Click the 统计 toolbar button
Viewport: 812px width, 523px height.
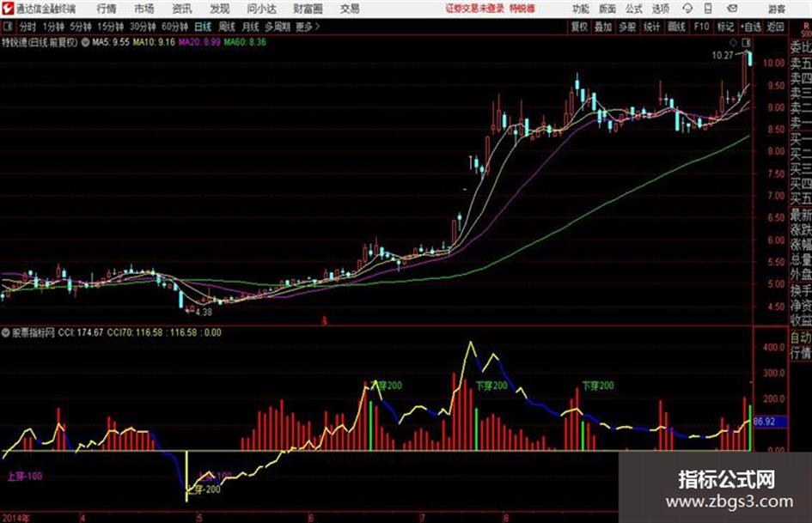(x=651, y=27)
